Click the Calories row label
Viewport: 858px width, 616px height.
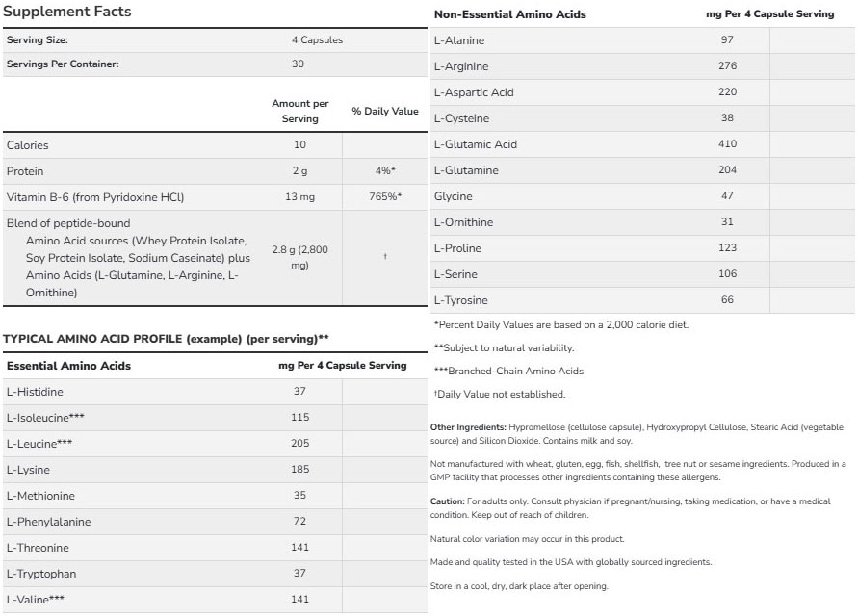(x=27, y=145)
